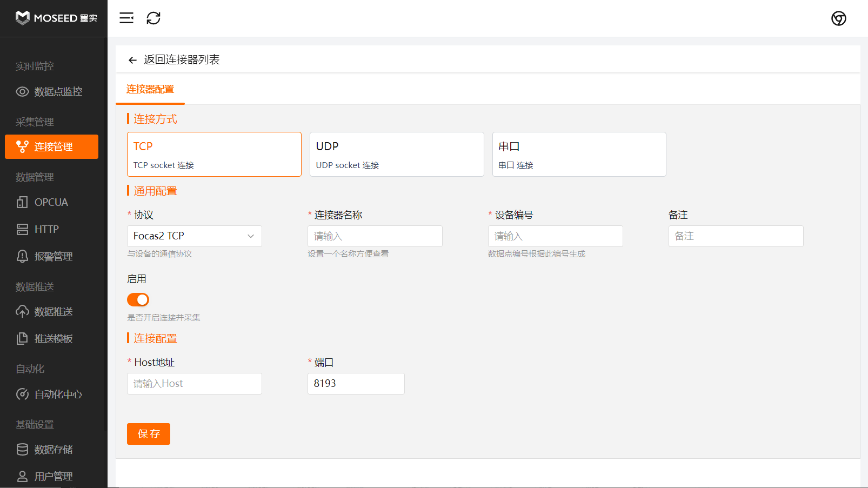
Task: Click the hint text 是否开启连接并采集
Action: click(x=164, y=318)
